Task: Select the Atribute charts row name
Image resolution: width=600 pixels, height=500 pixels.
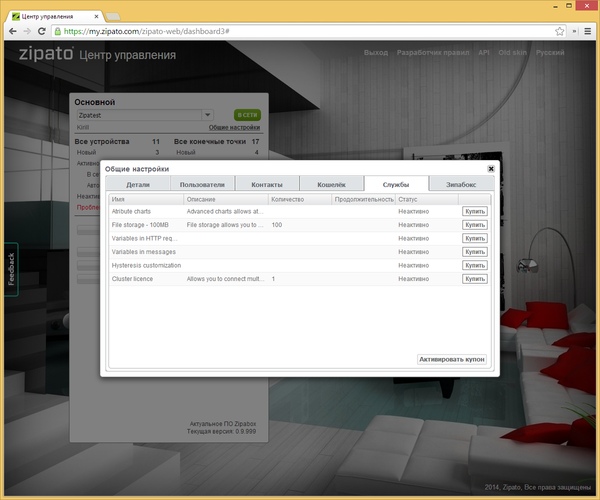Action: click(x=131, y=212)
